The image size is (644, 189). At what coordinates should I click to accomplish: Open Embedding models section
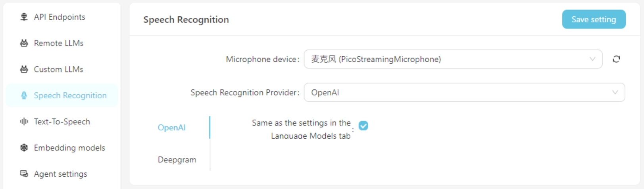(x=69, y=147)
